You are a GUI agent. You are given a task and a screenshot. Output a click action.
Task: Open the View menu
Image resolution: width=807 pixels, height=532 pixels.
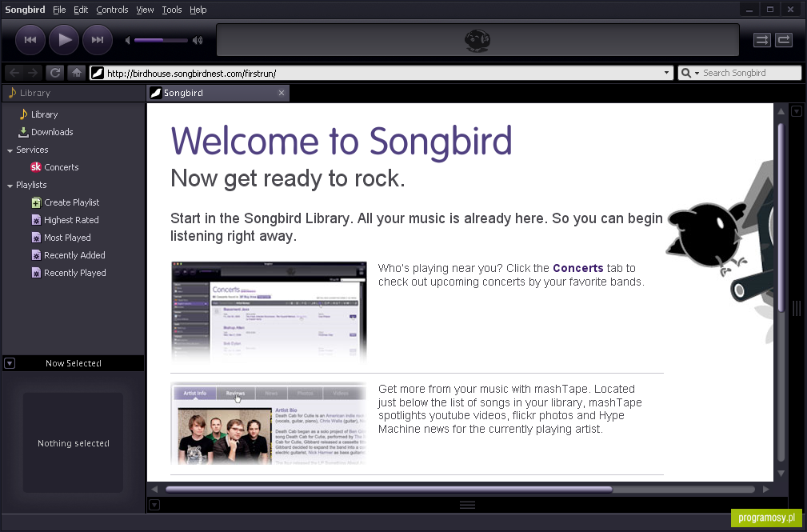[x=145, y=10]
